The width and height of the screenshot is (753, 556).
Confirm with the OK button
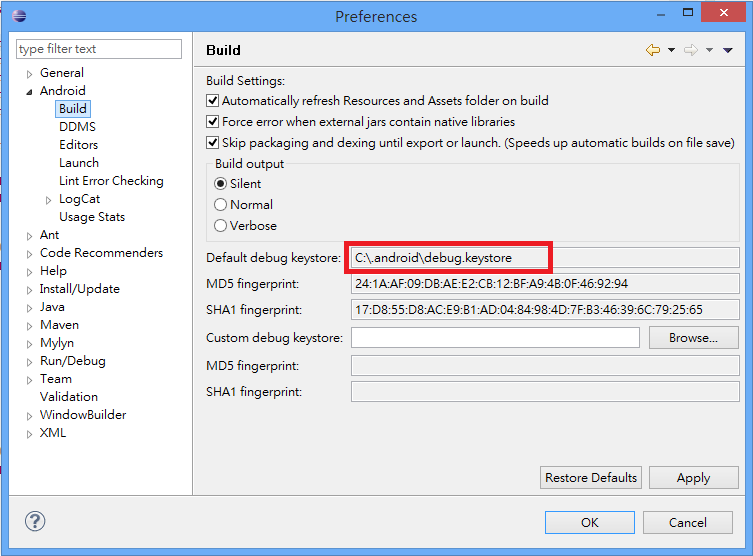(x=590, y=522)
